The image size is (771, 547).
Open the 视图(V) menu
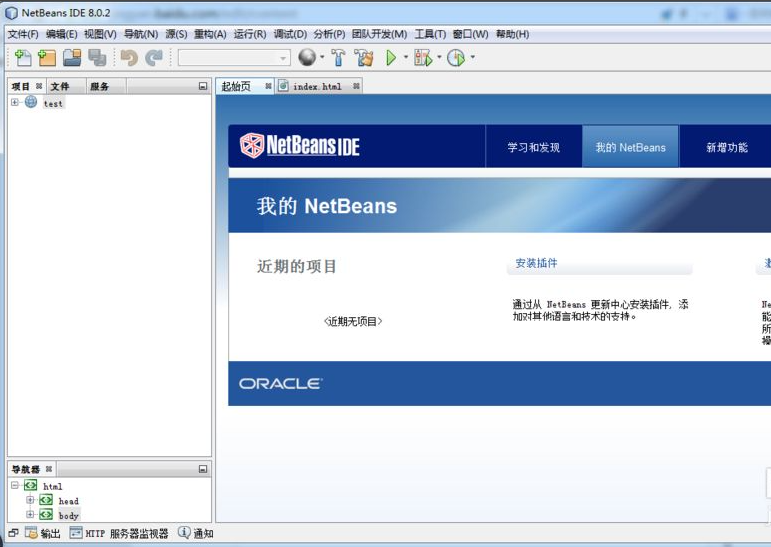pos(100,34)
